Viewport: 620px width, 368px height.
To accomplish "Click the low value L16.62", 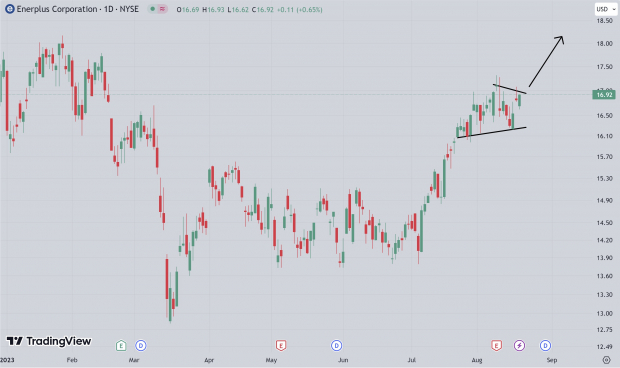I will pyautogui.click(x=238, y=9).
